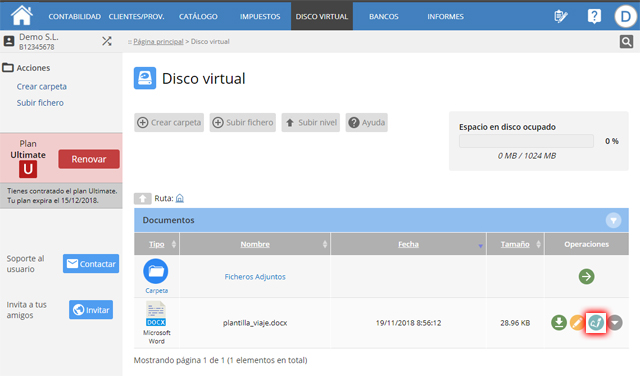Expand more options dropdown for plantilla_viaje.docx
The image size is (640, 376).
pyautogui.click(x=615, y=323)
